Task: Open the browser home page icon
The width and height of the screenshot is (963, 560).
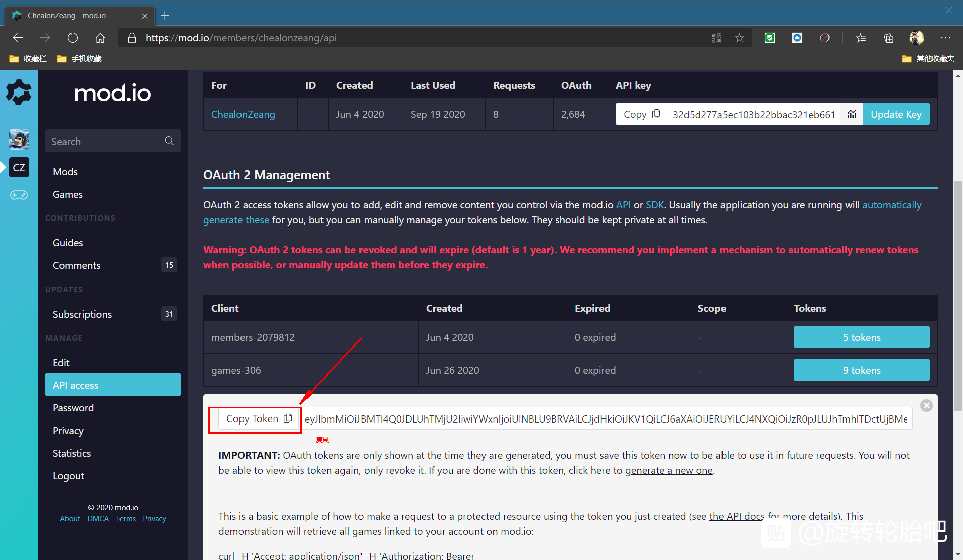Action: pos(100,38)
